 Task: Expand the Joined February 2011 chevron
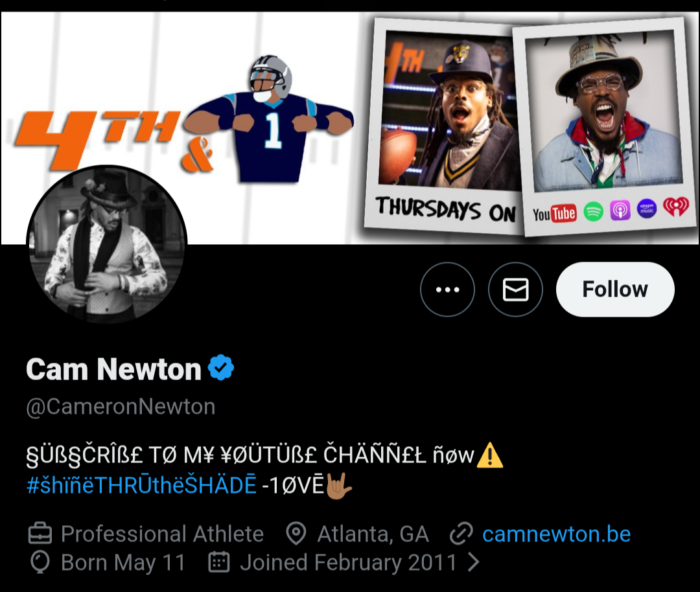click(474, 562)
